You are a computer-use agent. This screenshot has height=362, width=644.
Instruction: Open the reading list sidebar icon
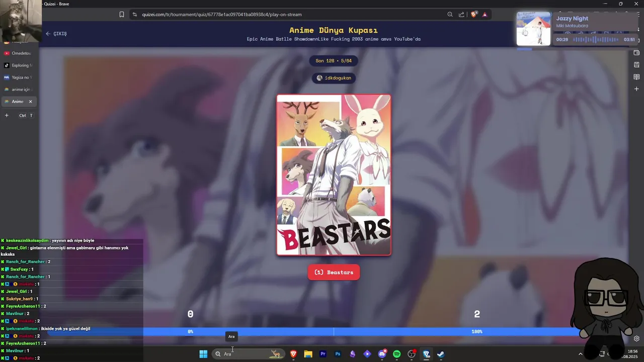[636, 77]
